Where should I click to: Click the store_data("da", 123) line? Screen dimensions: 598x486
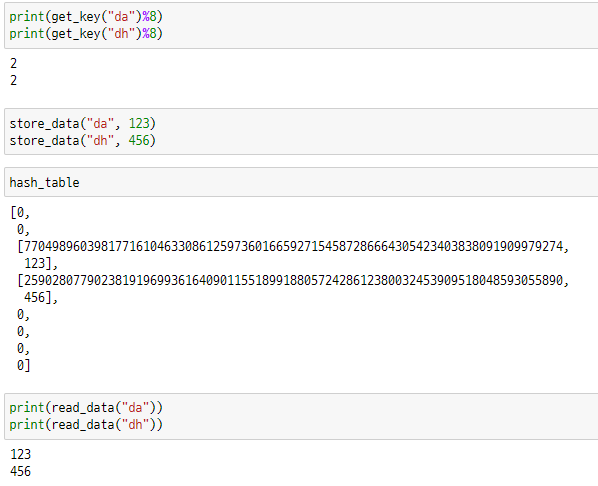(83, 124)
